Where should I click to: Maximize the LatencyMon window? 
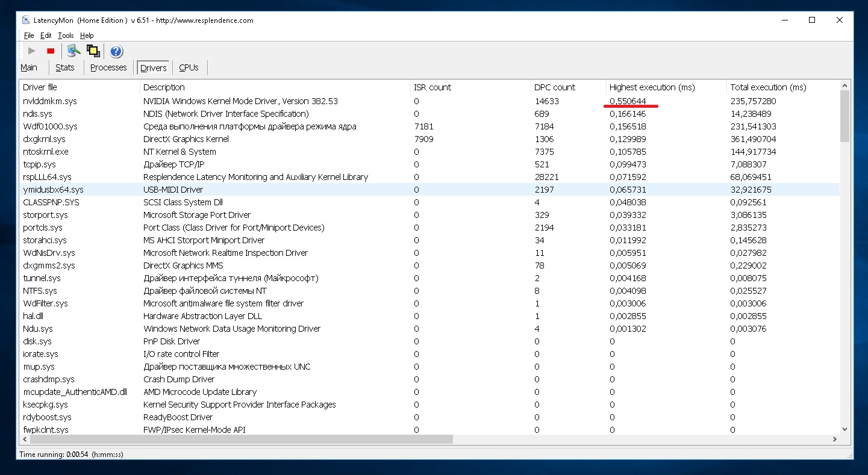point(812,20)
